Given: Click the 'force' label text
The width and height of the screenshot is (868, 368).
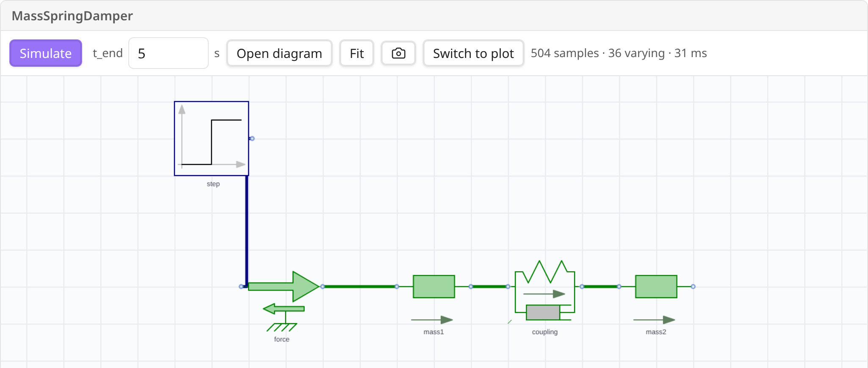Looking at the screenshot, I should [x=282, y=339].
